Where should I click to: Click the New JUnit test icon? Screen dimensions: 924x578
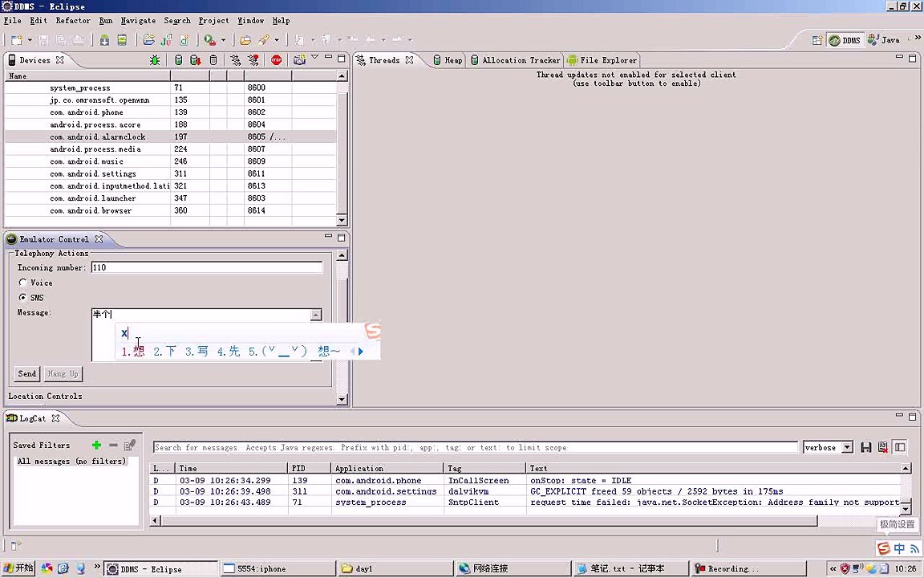click(x=167, y=40)
